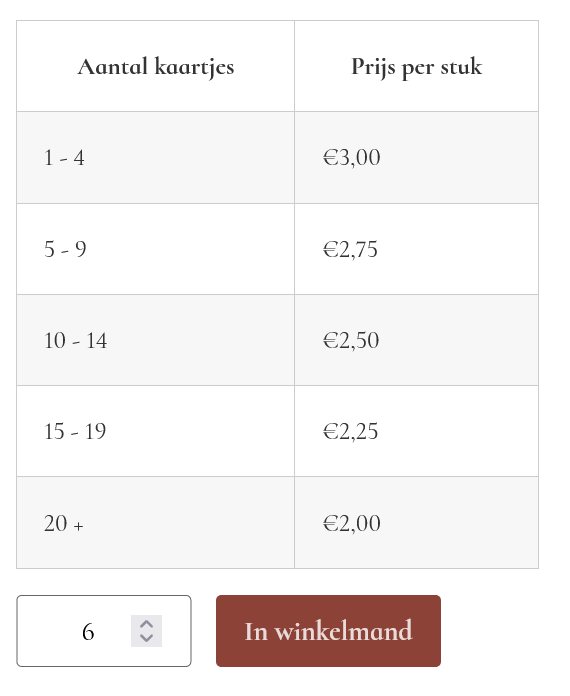
Task: Click the €2,75 price cell
Action: pyautogui.click(x=416, y=249)
